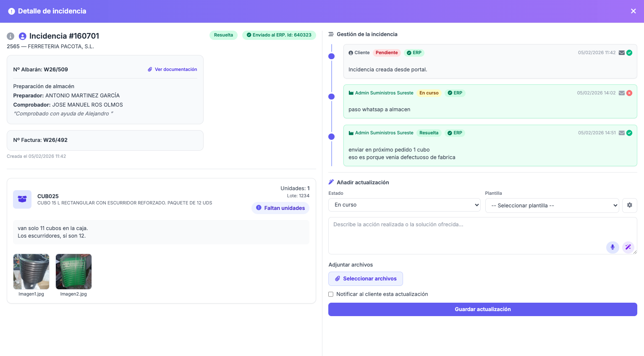Click the Nº Albarán: W26/509 text
Screen dimensions: 644x356
pyautogui.click(x=40, y=69)
